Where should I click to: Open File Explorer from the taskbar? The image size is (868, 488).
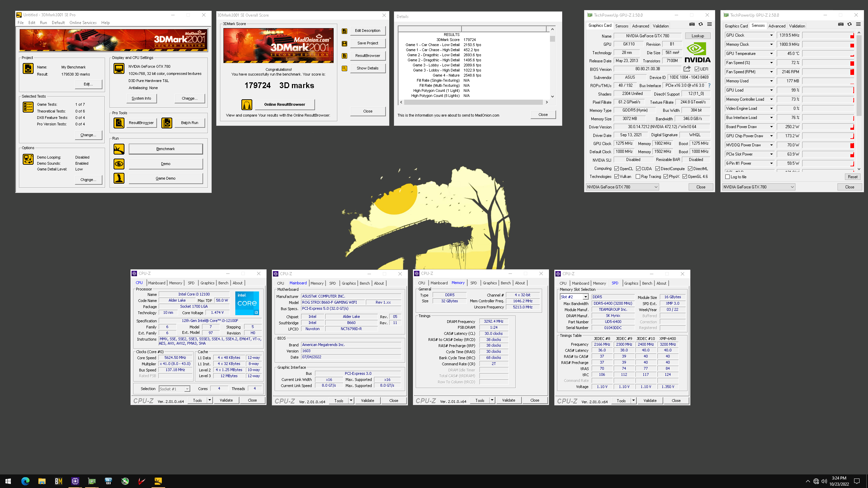coord(42,481)
